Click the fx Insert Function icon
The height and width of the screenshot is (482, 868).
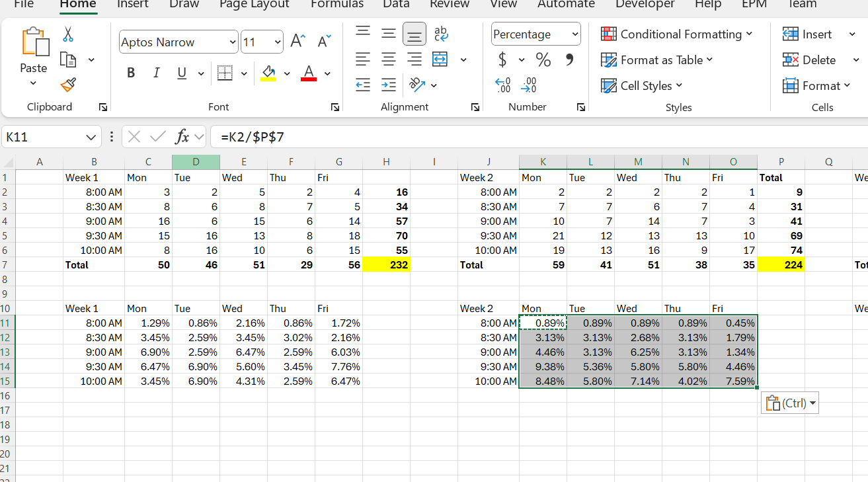point(182,137)
